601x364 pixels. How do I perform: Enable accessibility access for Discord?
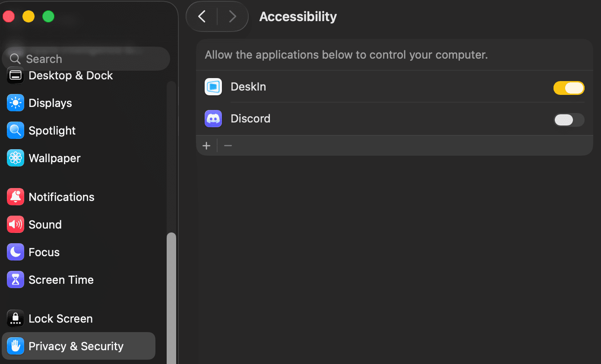click(x=569, y=120)
